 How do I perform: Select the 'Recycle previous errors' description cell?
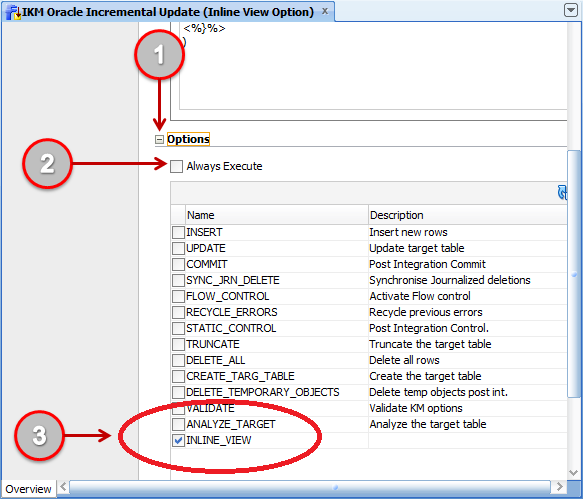(x=468, y=312)
